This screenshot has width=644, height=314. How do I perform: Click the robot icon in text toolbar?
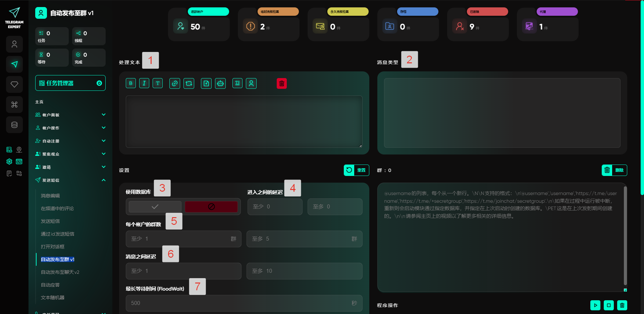click(x=220, y=83)
